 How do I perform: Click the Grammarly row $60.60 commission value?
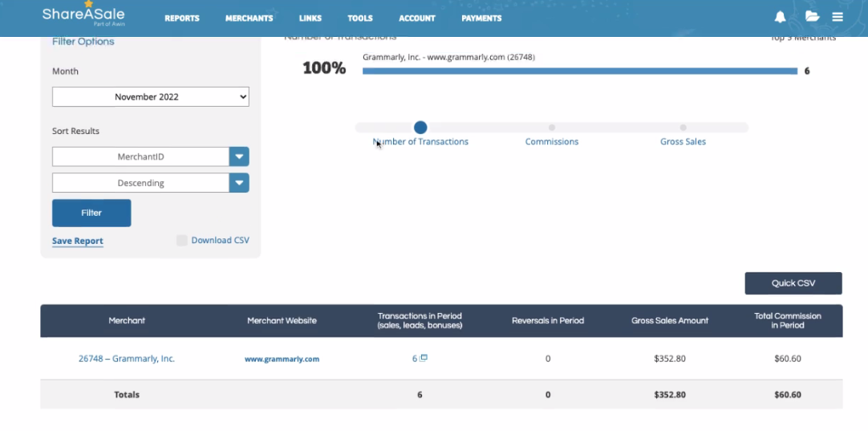788,359
